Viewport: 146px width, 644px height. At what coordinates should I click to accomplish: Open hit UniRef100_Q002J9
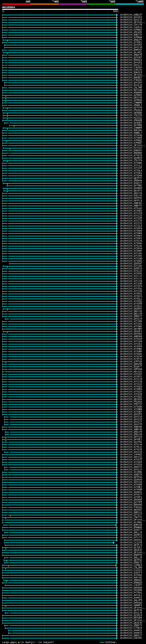point(131,20)
